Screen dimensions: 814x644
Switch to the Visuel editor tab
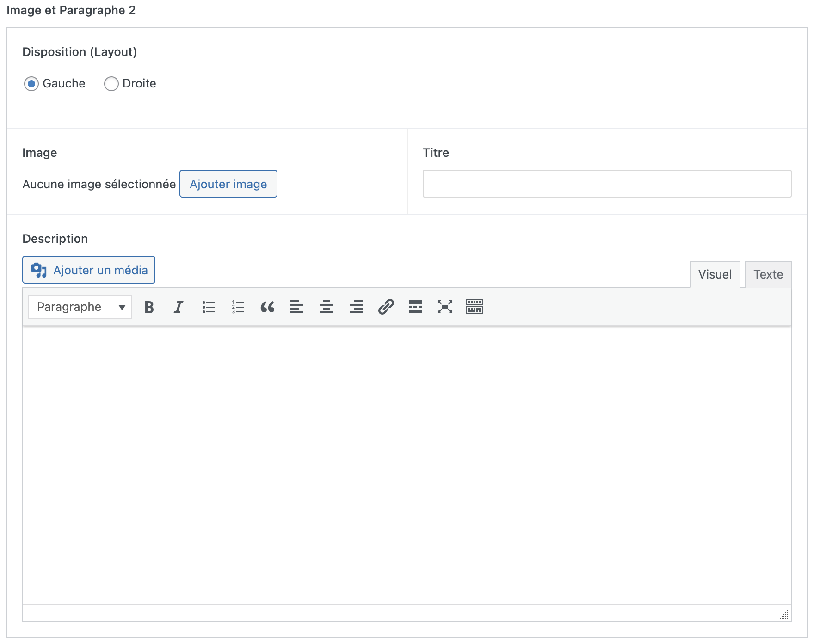[x=715, y=275]
